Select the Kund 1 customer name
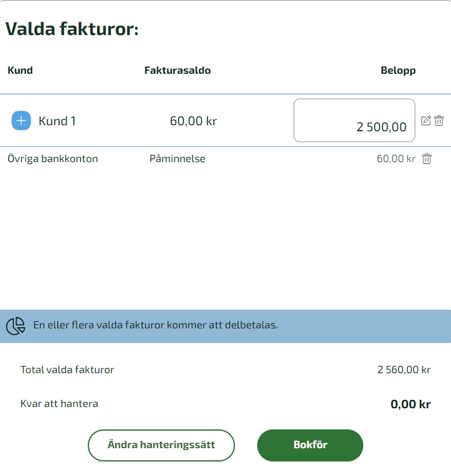The image size is (451, 476). pyautogui.click(x=57, y=121)
